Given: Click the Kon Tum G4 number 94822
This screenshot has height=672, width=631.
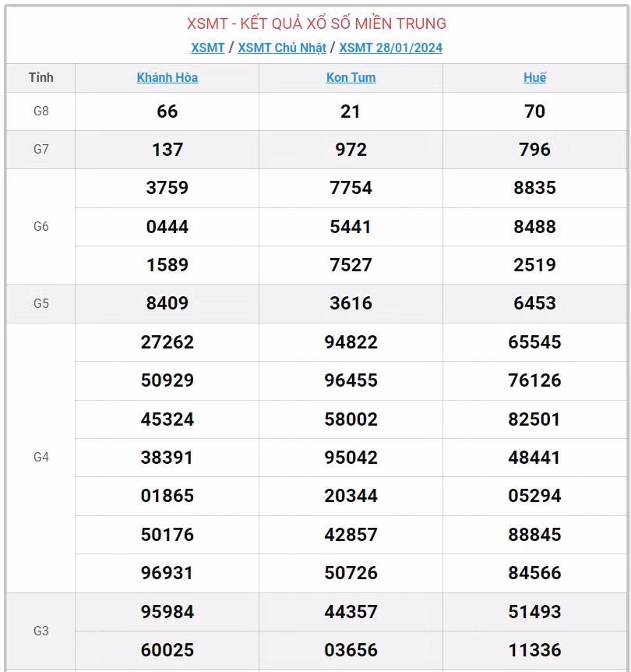Looking at the screenshot, I should click(351, 341).
